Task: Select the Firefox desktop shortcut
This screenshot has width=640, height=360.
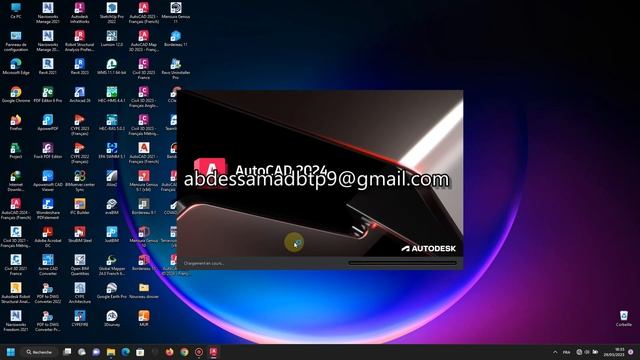Action: [x=16, y=122]
